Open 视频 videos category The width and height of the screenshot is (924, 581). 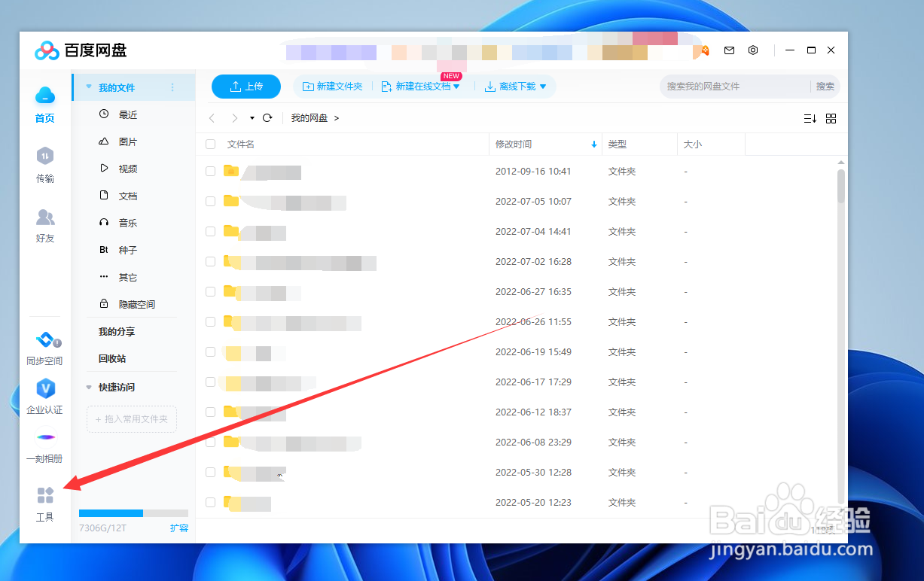pyautogui.click(x=128, y=169)
